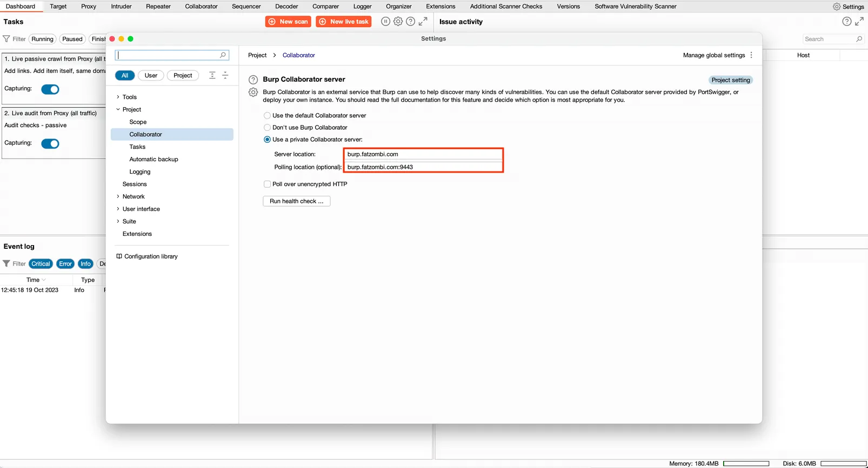Click the Polling location input field
Screen dimensions: 868x468
pos(423,167)
